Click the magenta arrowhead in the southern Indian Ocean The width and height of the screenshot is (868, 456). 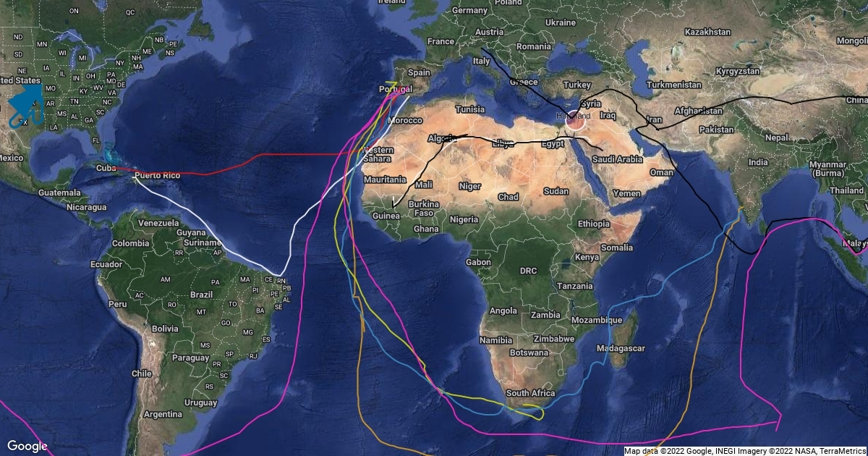(x=778, y=420)
